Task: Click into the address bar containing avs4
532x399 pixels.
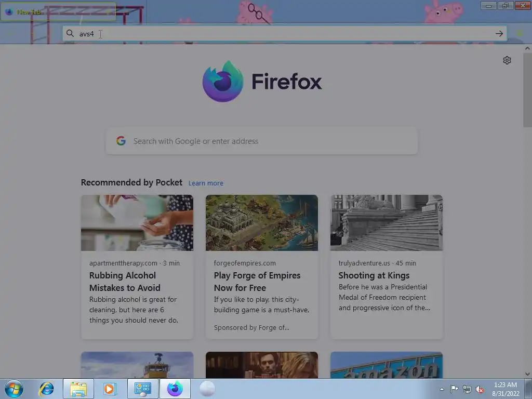Action: 284,34
